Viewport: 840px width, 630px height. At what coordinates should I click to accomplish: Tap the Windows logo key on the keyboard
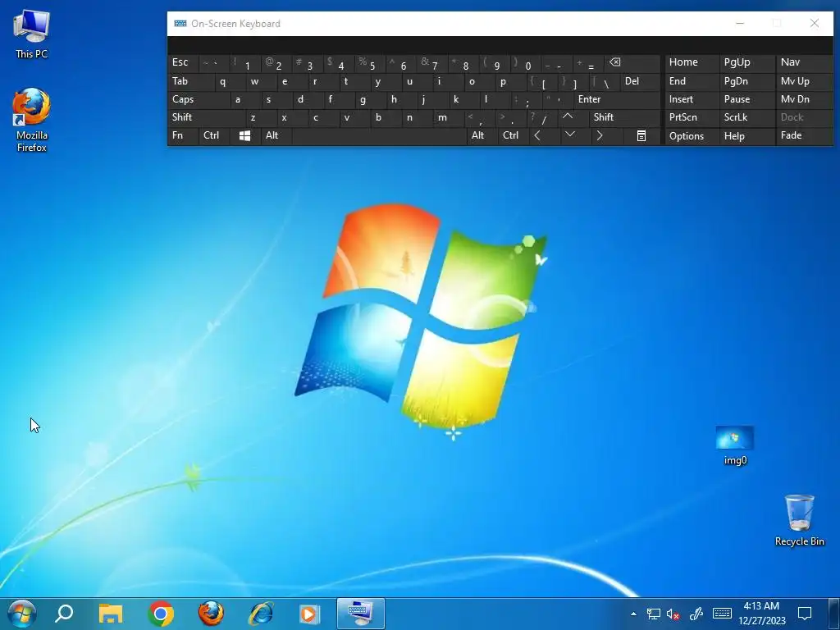pos(244,135)
